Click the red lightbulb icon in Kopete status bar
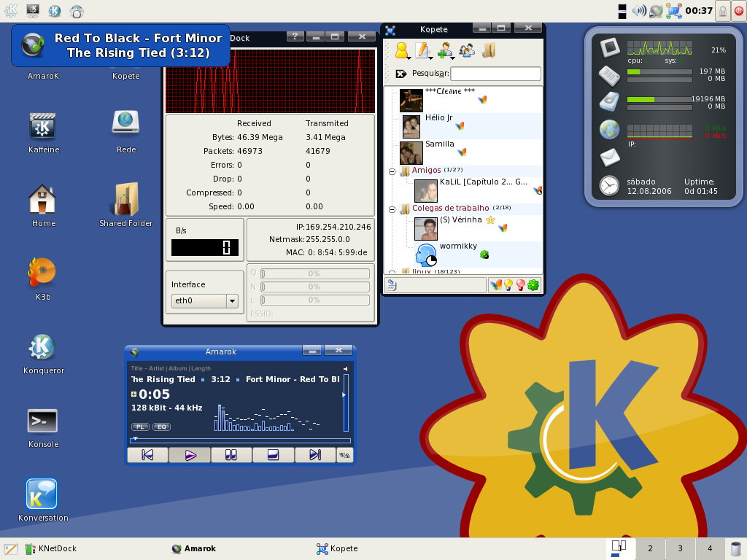This screenshot has width=747, height=560. 521,285
